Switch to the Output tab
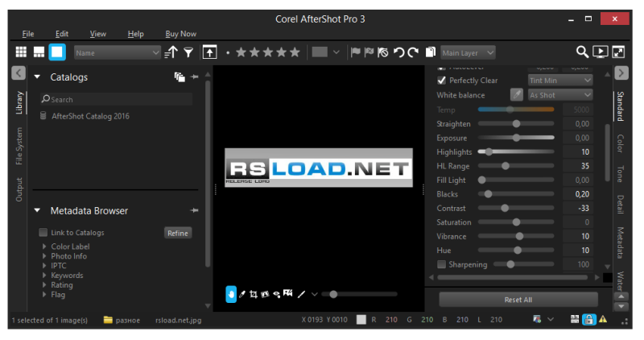Viewport: 644px width, 340px height. point(19,189)
